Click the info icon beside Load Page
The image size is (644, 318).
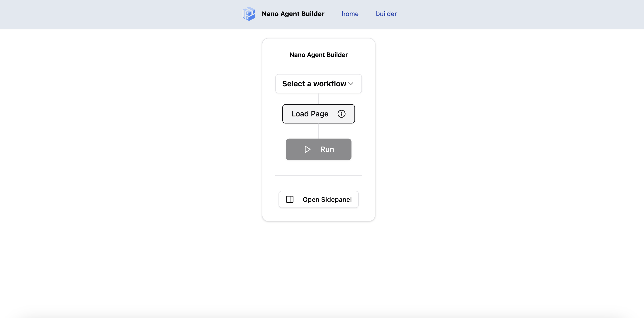click(x=341, y=114)
